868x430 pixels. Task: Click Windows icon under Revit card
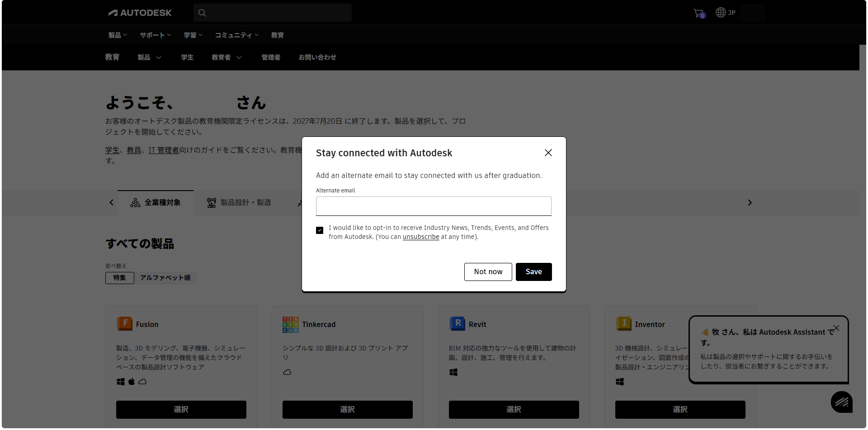pos(453,372)
